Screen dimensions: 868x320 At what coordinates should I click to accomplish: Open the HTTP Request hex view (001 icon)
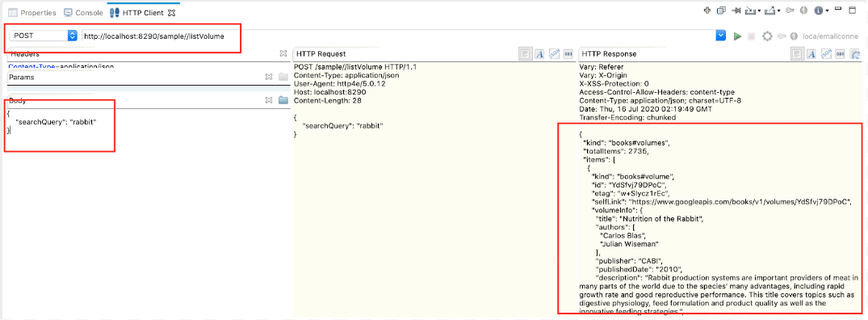568,54
